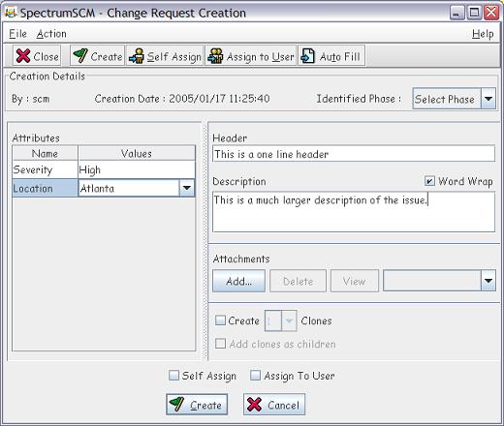Screen dimensions: 504x426
Task: Close the window with the title bar X
Action: 491,13
